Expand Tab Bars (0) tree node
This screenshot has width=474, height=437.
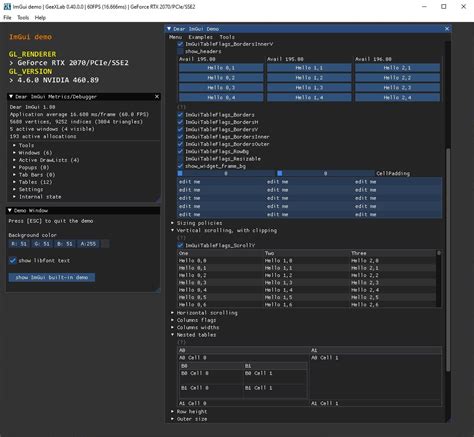click(x=14, y=175)
